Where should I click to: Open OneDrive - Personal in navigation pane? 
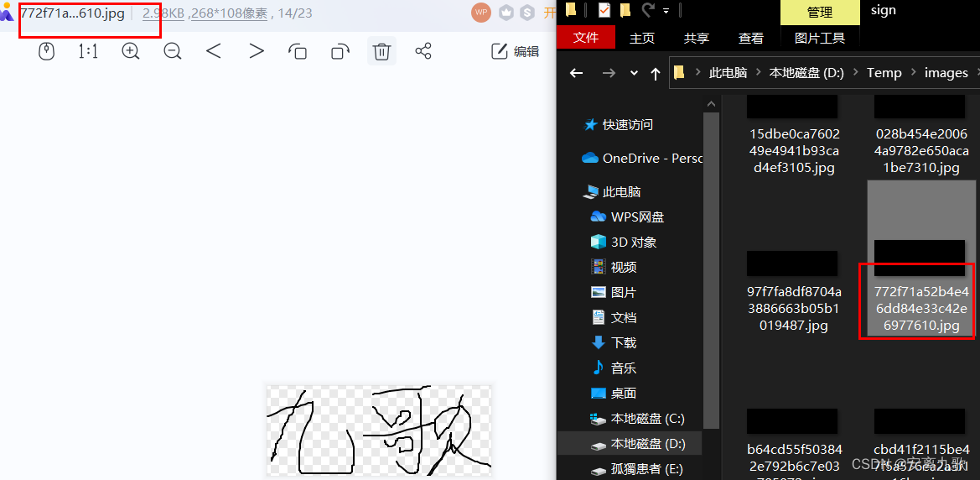tap(641, 159)
